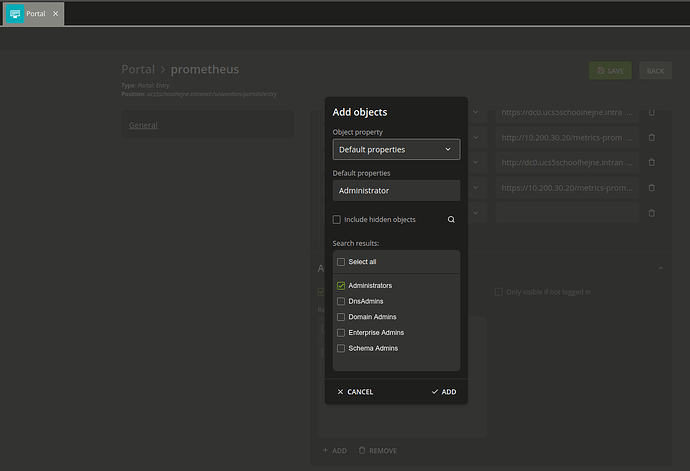The height and width of the screenshot is (471, 690).
Task: Close the Portal tab
Action: click(55, 14)
